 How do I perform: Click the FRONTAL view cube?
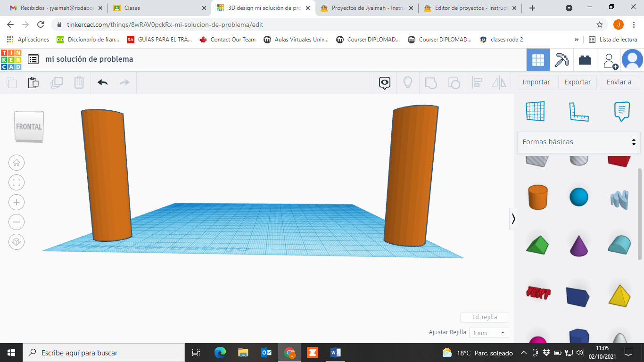(x=29, y=126)
